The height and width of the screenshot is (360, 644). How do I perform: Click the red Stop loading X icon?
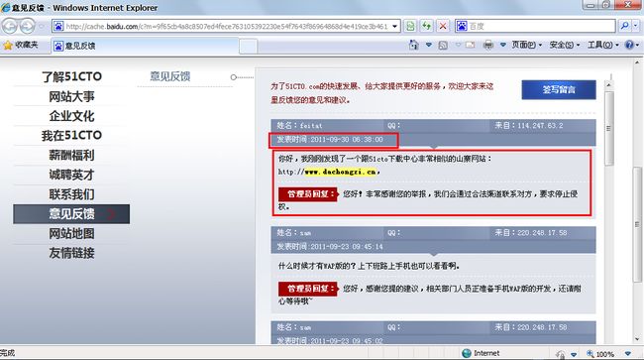pyautogui.click(x=443, y=27)
